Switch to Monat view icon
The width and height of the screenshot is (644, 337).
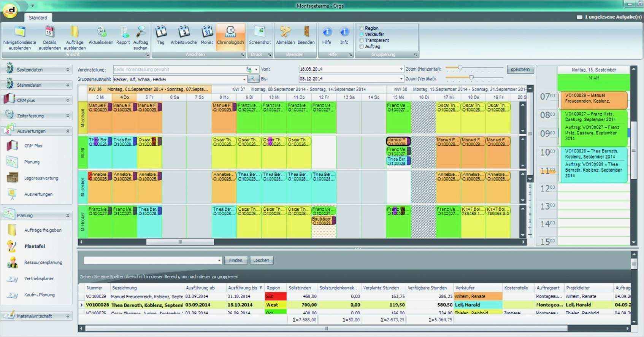coord(207,32)
